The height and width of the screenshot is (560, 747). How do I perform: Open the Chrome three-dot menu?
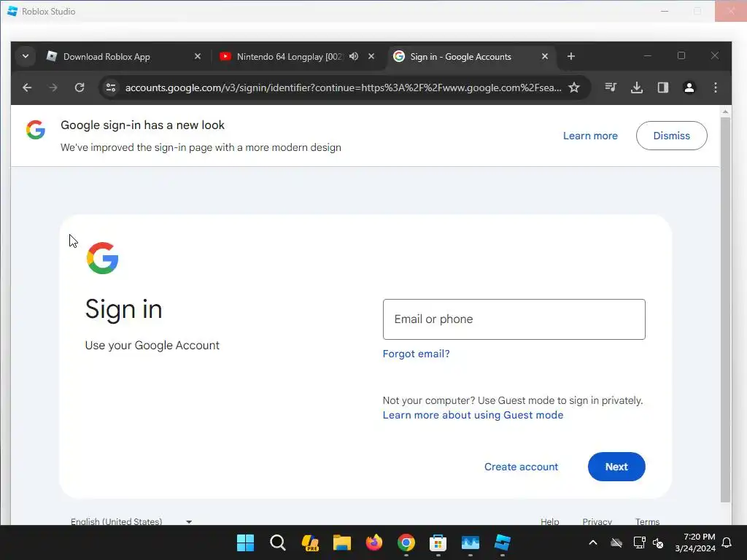715,87
